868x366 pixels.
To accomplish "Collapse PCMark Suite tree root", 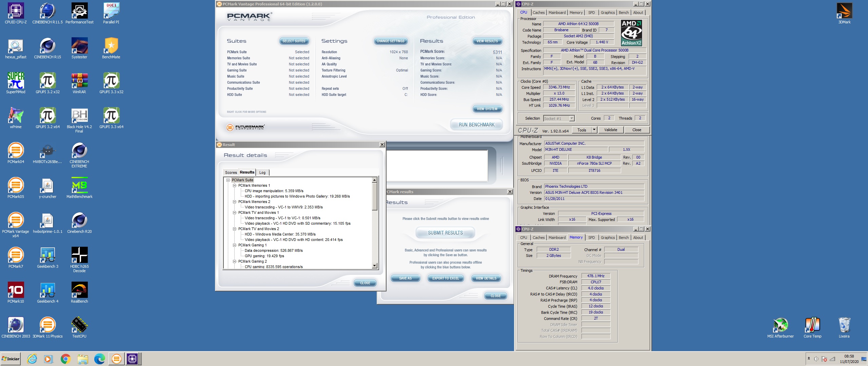I will (x=228, y=180).
